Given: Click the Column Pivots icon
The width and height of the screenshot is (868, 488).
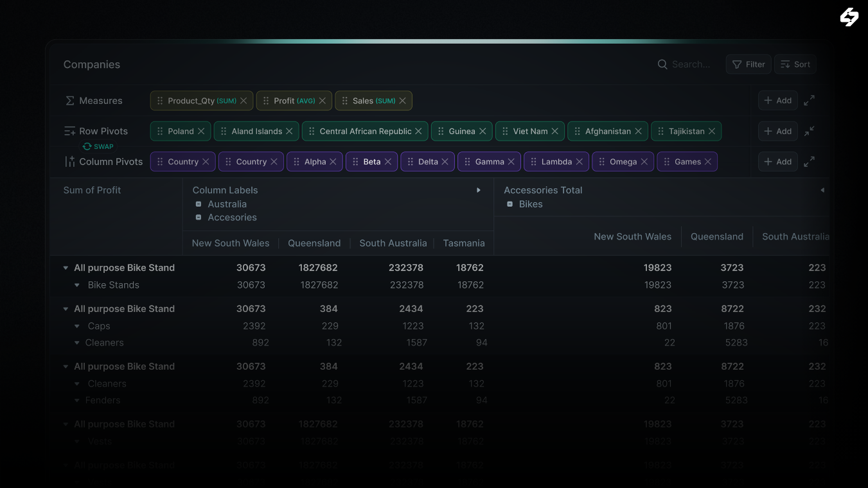Looking at the screenshot, I should pyautogui.click(x=70, y=162).
